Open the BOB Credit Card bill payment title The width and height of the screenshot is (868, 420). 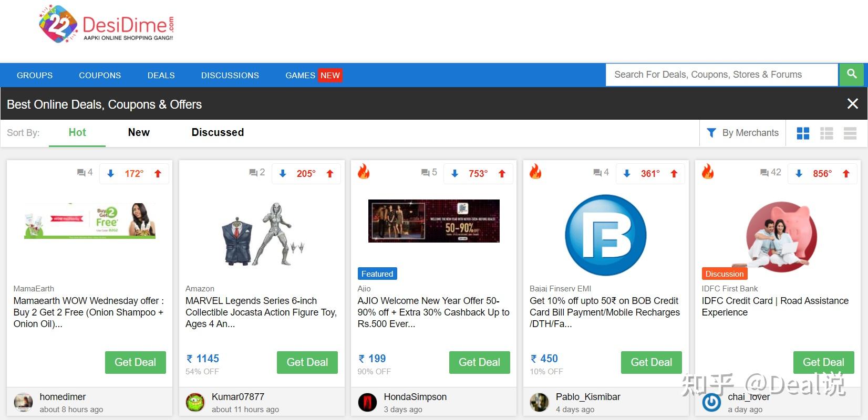[605, 312]
